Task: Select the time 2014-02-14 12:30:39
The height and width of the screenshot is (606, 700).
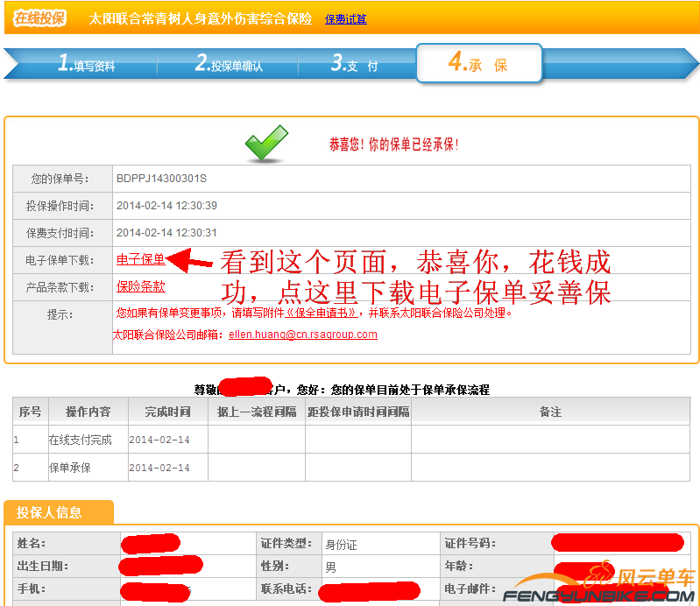Action: (x=166, y=206)
